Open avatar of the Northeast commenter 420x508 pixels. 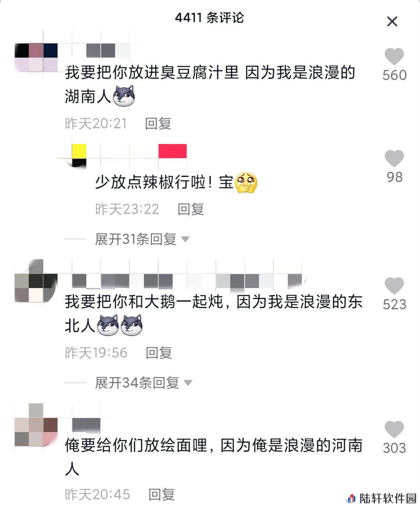pyautogui.click(x=36, y=281)
